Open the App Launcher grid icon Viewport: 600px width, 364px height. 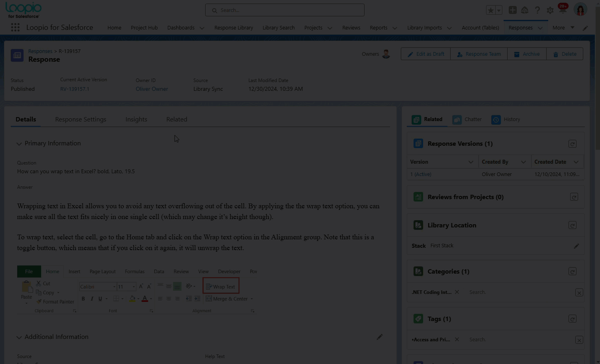coord(15,27)
